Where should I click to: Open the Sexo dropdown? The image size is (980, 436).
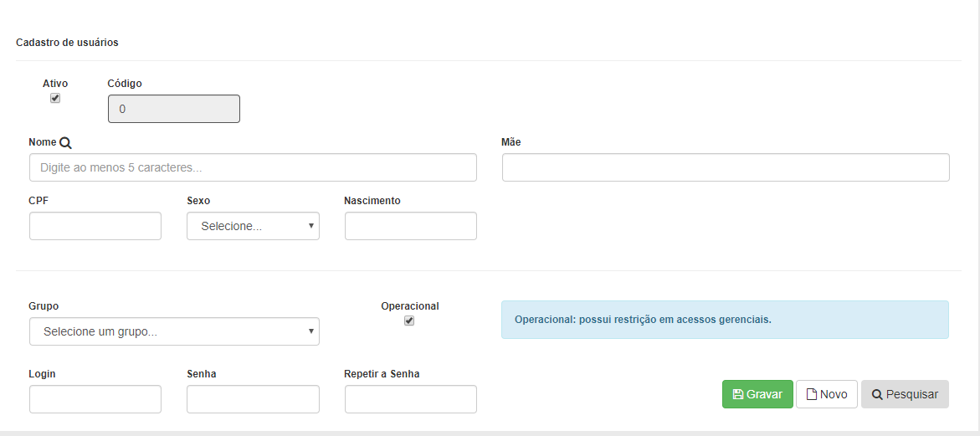[253, 226]
